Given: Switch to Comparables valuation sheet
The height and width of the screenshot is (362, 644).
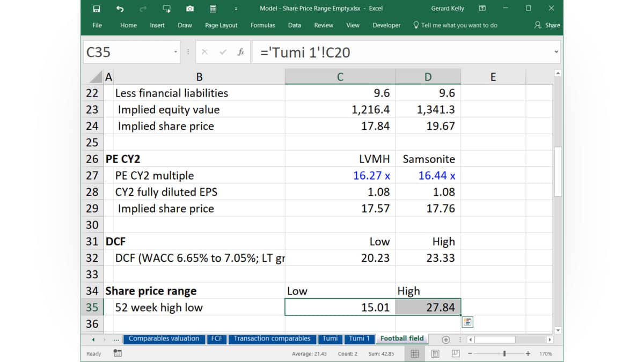Looking at the screenshot, I should click(164, 338).
